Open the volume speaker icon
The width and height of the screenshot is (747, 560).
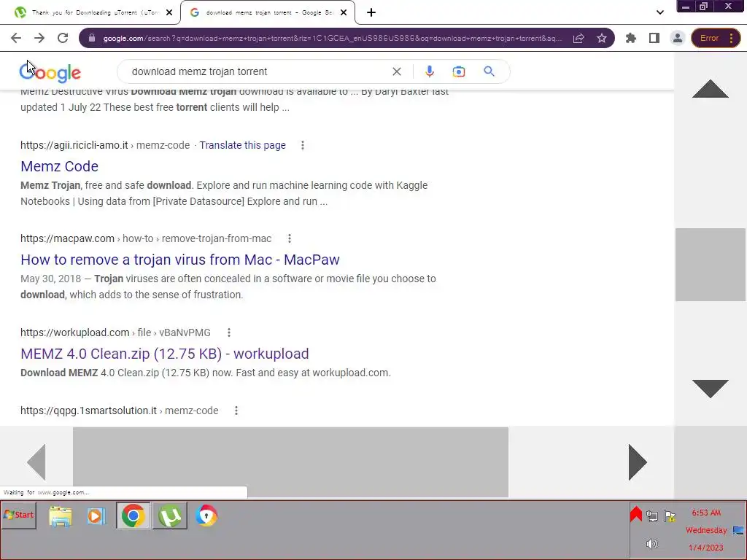(651, 544)
